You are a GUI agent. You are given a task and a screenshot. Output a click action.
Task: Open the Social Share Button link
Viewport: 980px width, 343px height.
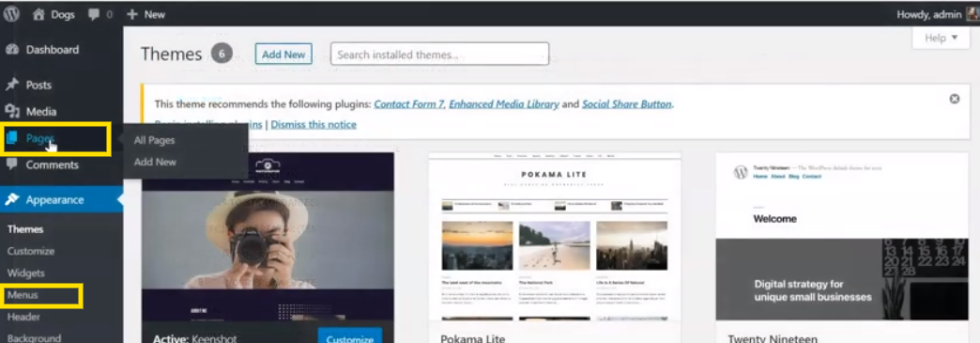[x=626, y=104]
